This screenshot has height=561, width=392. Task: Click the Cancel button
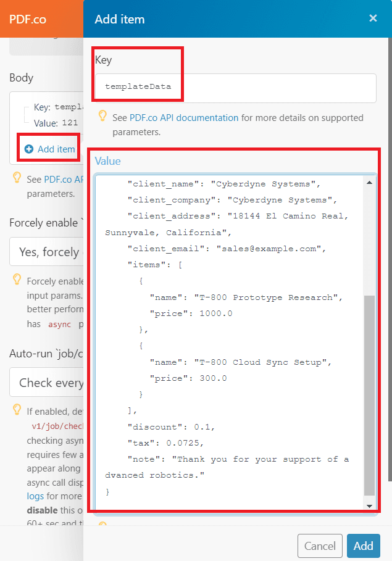320,546
